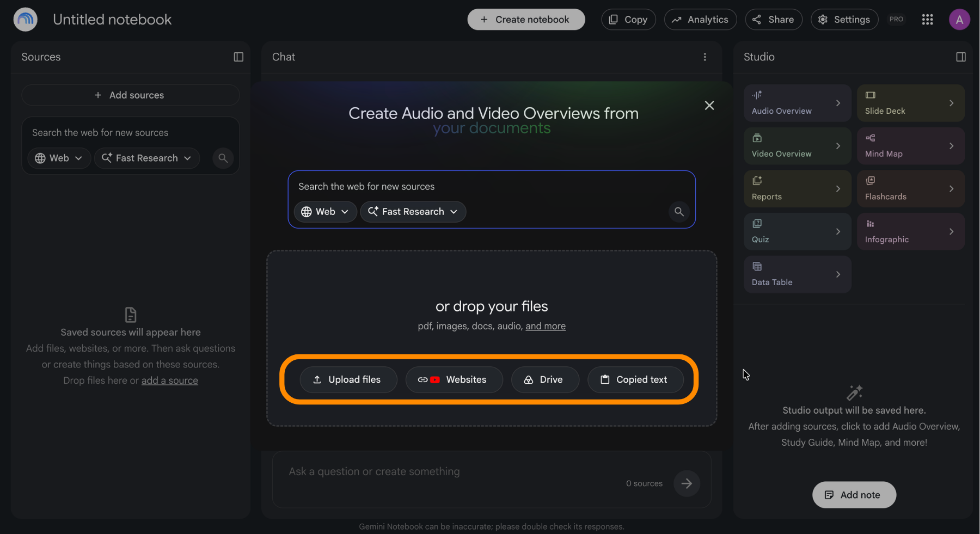Open the account avatar labeled A
The height and width of the screenshot is (534, 980).
pyautogui.click(x=959, y=20)
